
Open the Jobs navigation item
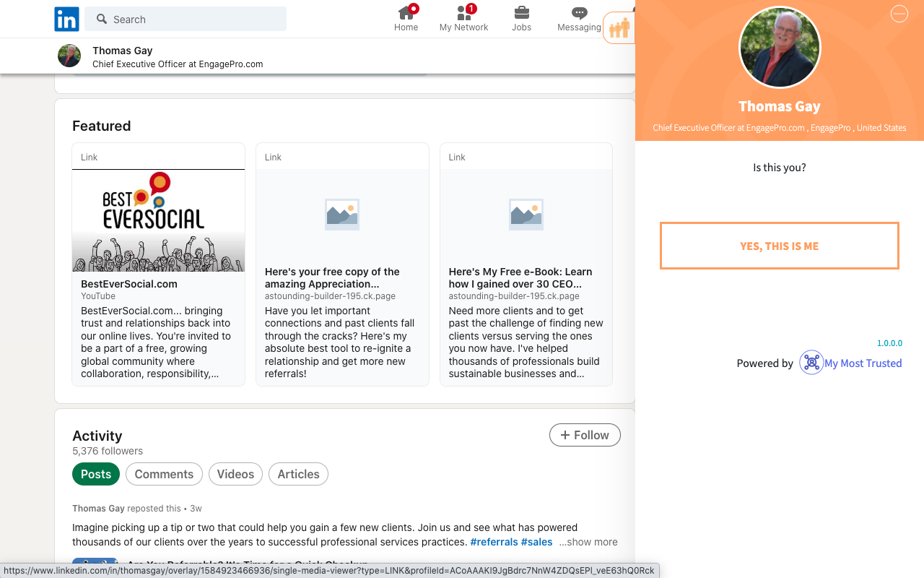(x=521, y=19)
